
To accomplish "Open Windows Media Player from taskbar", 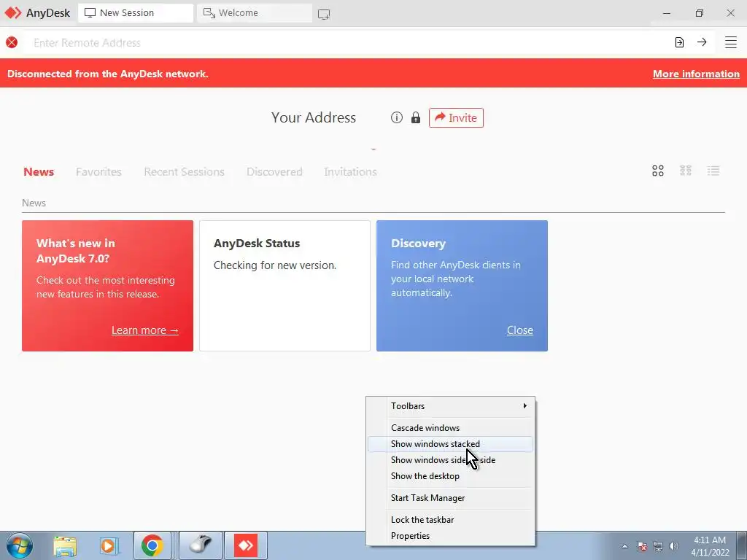I will 109,545.
